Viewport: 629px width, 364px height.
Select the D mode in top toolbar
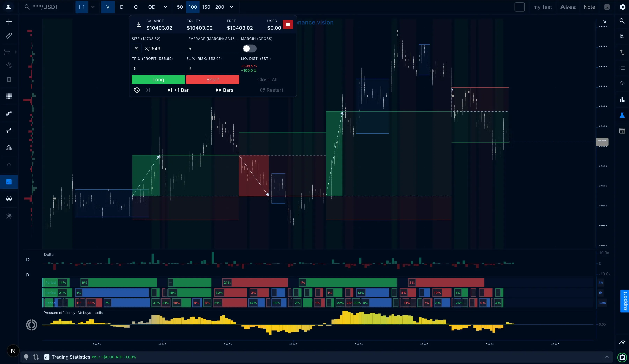click(122, 7)
